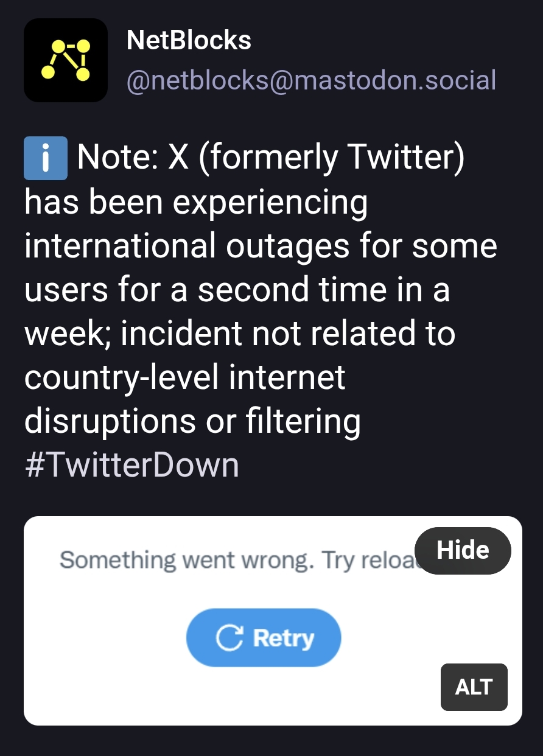The width and height of the screenshot is (543, 756).
Task: Click the 'has been experiencing' line
Action: tap(195, 203)
